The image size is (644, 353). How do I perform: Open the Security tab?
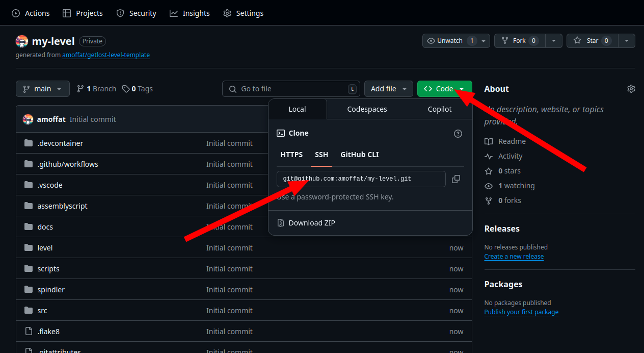pyautogui.click(x=136, y=13)
